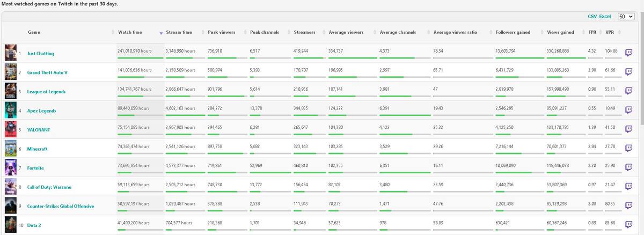Open the Just Chatting game link
The image size is (644, 235).
pyautogui.click(x=40, y=54)
